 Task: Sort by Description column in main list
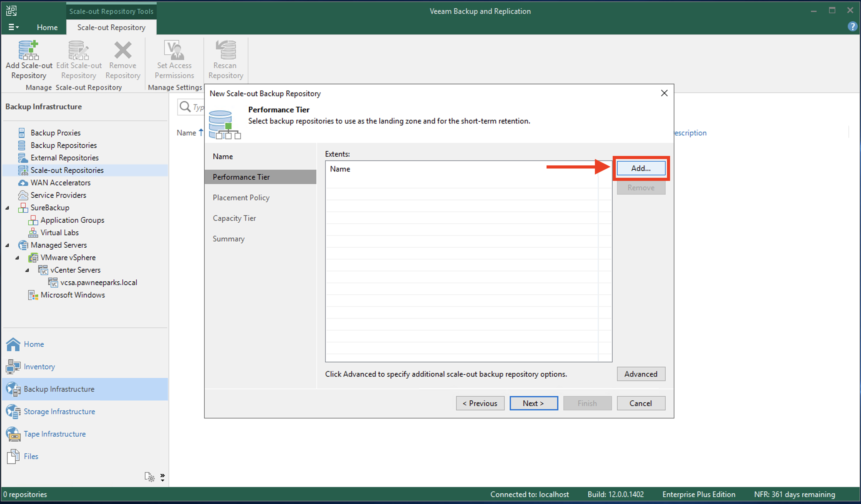point(690,133)
